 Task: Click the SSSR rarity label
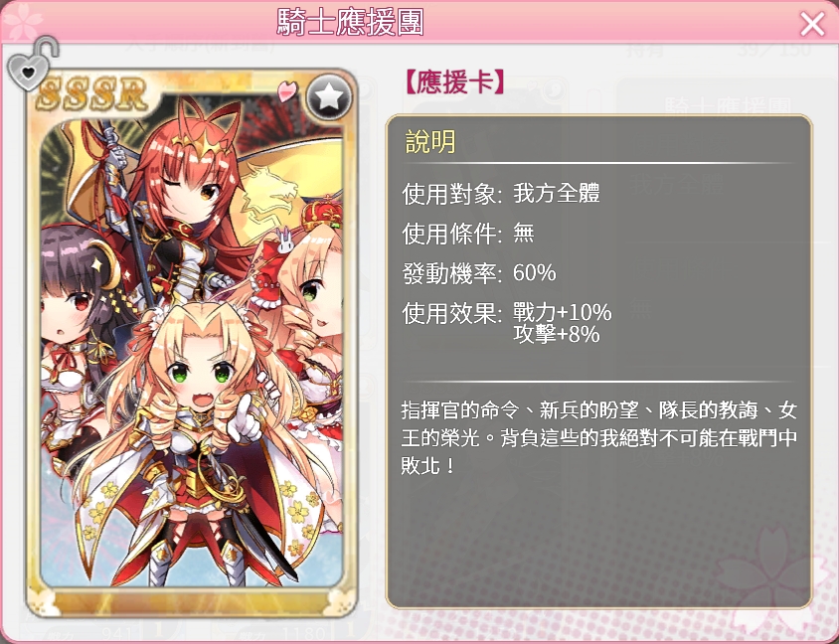(x=92, y=94)
